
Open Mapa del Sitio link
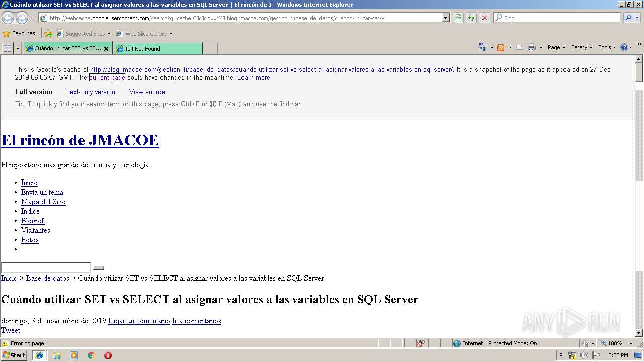pyautogui.click(x=43, y=202)
